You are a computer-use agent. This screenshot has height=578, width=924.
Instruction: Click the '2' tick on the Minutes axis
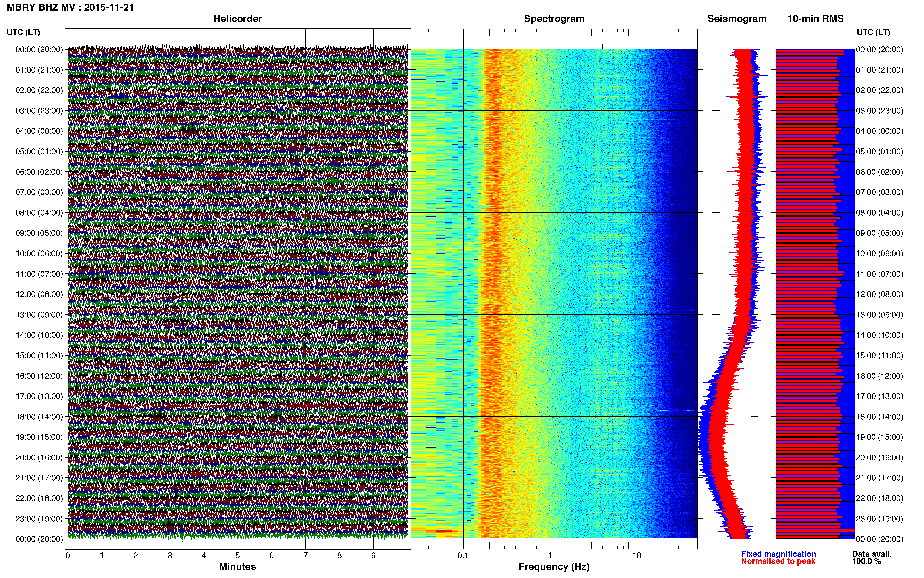click(136, 556)
